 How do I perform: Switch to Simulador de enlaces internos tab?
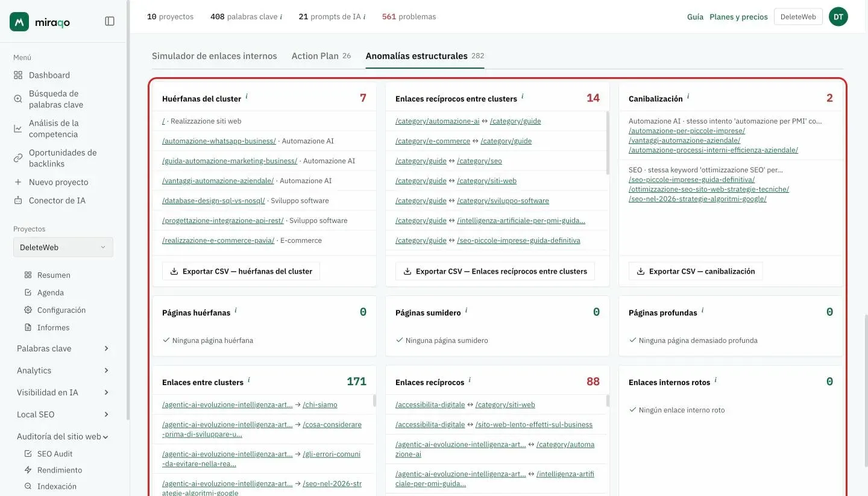[x=215, y=56]
